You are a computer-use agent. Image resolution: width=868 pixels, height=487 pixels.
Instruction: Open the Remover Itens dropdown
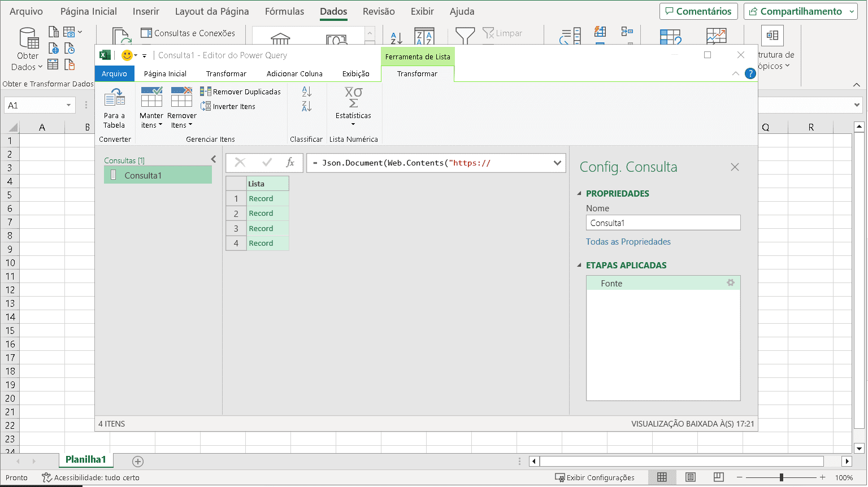tap(181, 120)
